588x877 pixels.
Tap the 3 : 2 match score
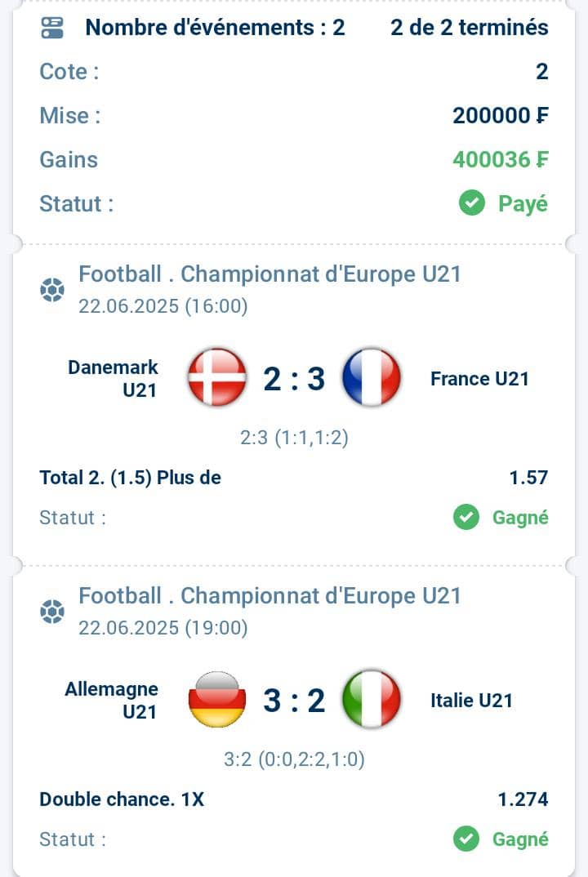pyautogui.click(x=294, y=701)
